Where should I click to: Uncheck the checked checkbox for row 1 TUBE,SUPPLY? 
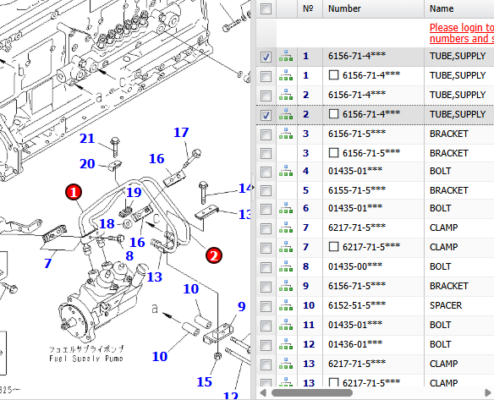(266, 57)
